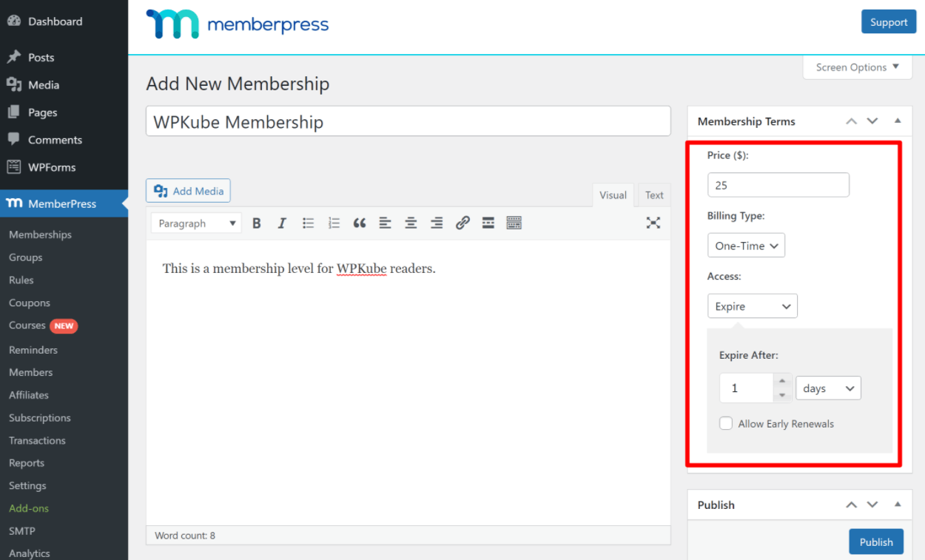Viewport: 925px width, 560px height.
Task: Open the Analytics menu item
Action: click(x=30, y=553)
